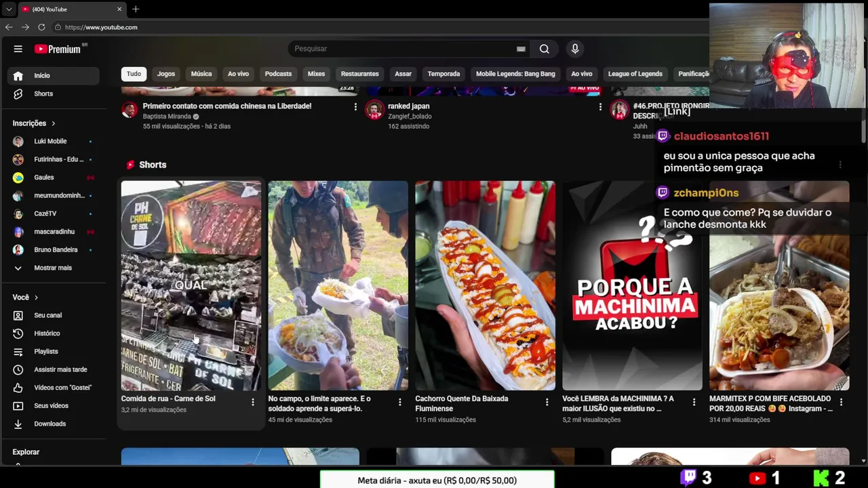Click the browser address bar URL
868x488 pixels.
click(102, 27)
